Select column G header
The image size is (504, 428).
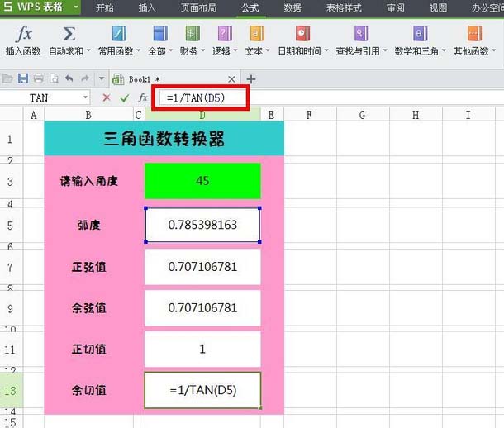[363, 115]
